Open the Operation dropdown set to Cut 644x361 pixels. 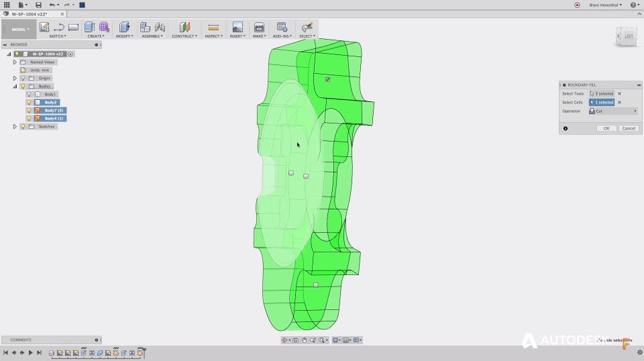point(613,111)
